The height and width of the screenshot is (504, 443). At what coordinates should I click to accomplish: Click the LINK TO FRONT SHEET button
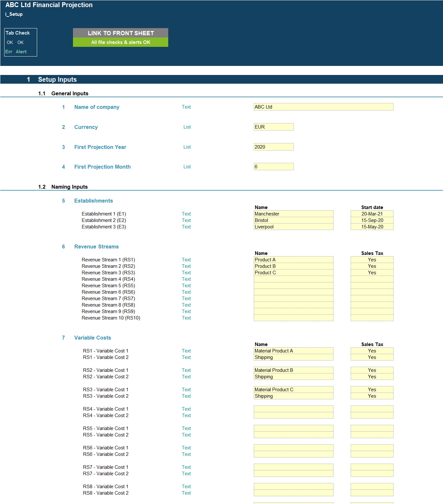pos(120,33)
